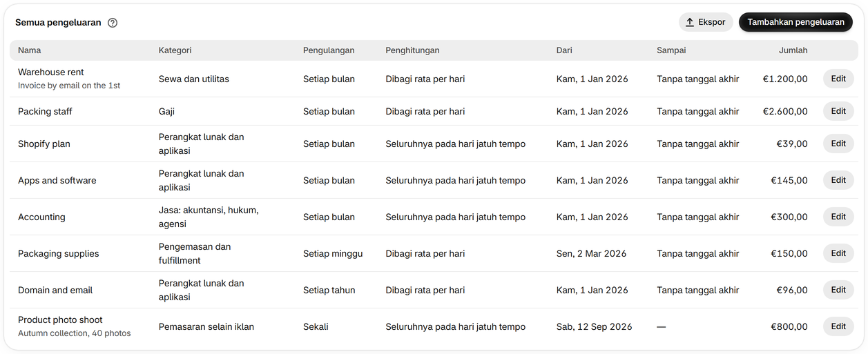Click the Jumlah column header

click(x=793, y=50)
